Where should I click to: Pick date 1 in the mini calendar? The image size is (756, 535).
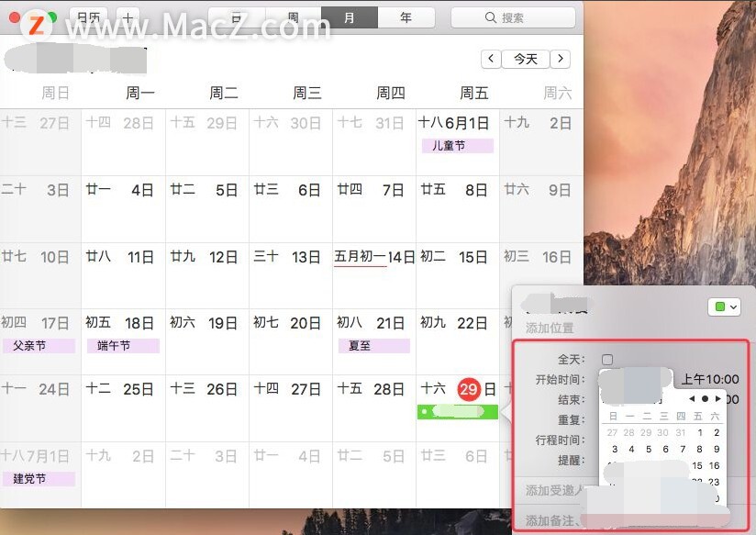(700, 433)
